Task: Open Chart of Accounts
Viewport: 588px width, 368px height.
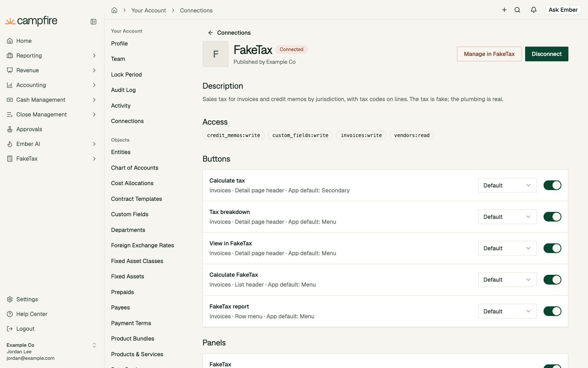Action: click(x=135, y=168)
